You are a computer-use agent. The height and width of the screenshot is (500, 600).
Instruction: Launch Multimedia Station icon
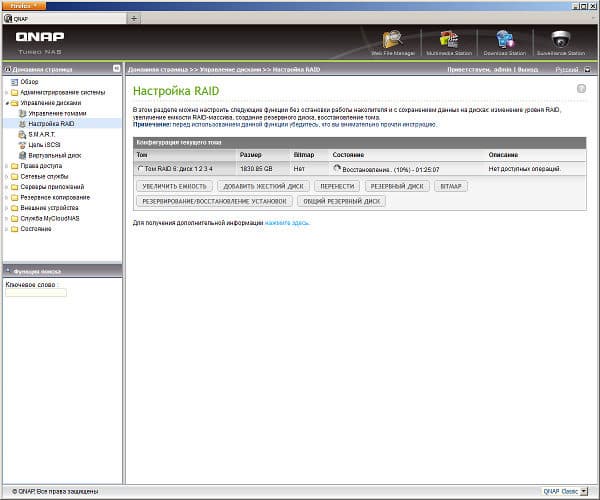coord(448,39)
